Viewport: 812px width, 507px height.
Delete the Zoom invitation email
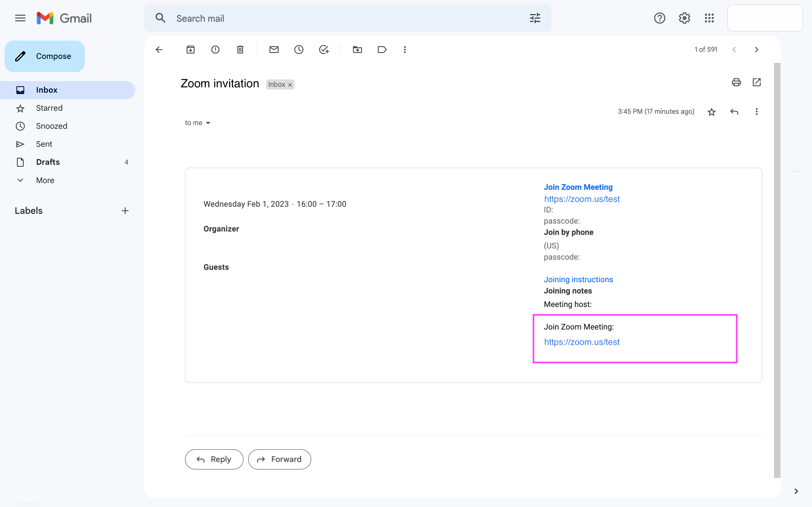(x=240, y=49)
